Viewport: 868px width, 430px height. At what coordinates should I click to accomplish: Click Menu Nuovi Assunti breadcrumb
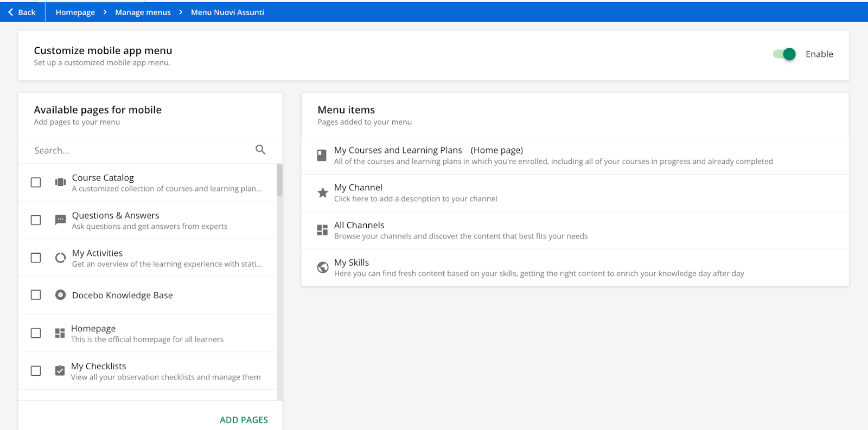[x=227, y=12]
